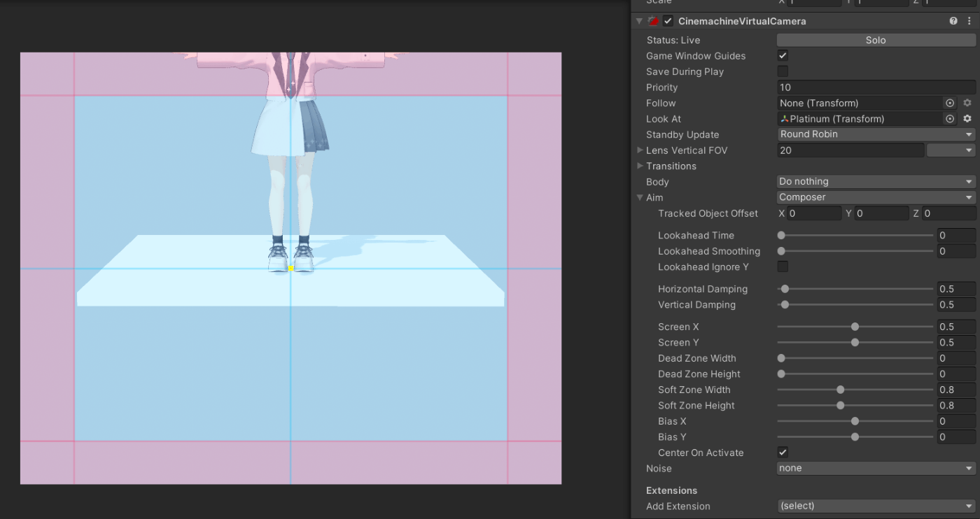The width and height of the screenshot is (980, 519).
Task: Adjust the Horizontal Damping slider
Action: pyautogui.click(x=855, y=289)
